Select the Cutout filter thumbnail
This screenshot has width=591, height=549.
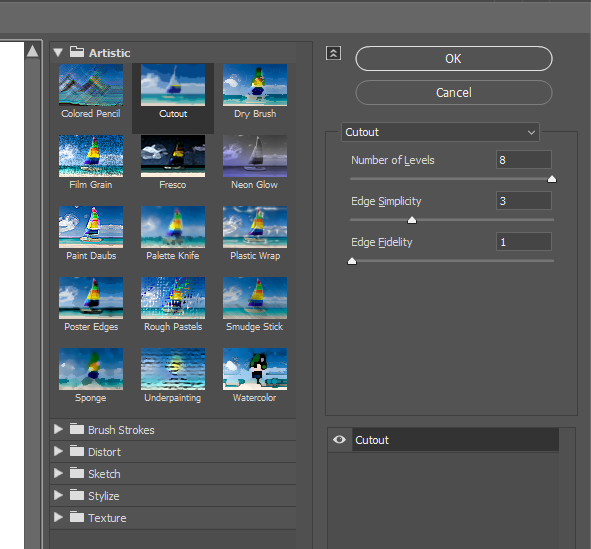click(x=173, y=85)
